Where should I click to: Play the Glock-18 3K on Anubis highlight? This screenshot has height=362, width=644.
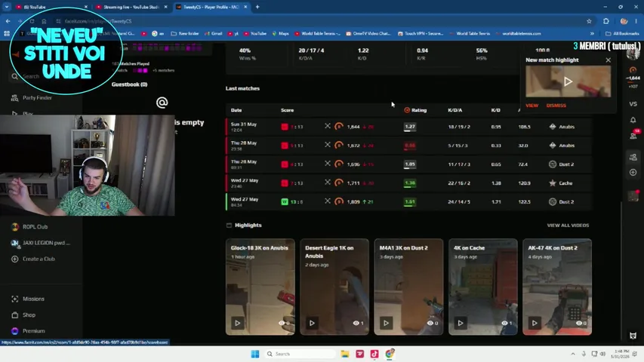pyautogui.click(x=237, y=323)
